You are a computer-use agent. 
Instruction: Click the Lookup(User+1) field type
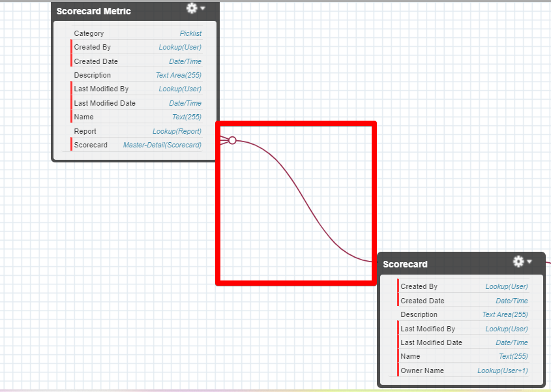pos(503,370)
